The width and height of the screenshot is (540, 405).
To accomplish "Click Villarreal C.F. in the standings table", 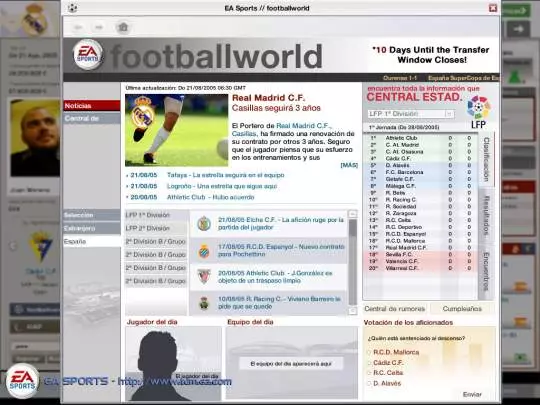I will click(402, 268).
